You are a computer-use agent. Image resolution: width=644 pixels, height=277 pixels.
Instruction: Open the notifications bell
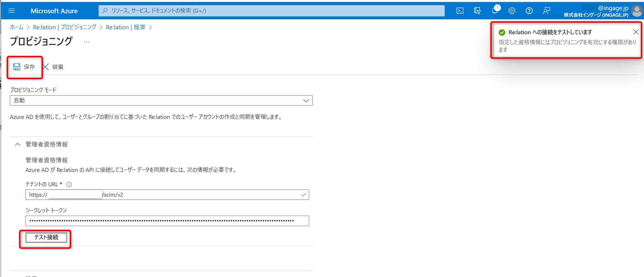click(495, 11)
